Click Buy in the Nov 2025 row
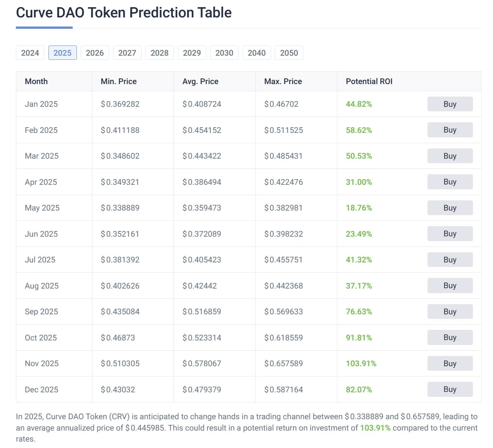The image size is (493, 448). 450,364
